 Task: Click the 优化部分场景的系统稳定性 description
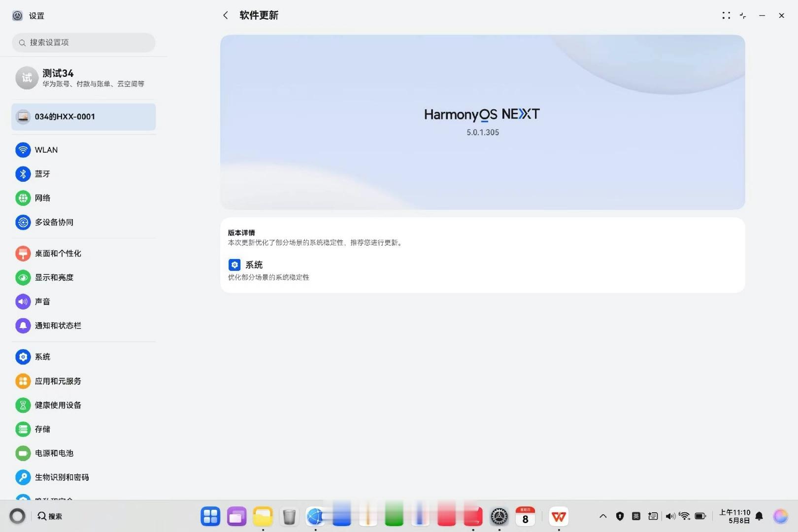click(268, 277)
